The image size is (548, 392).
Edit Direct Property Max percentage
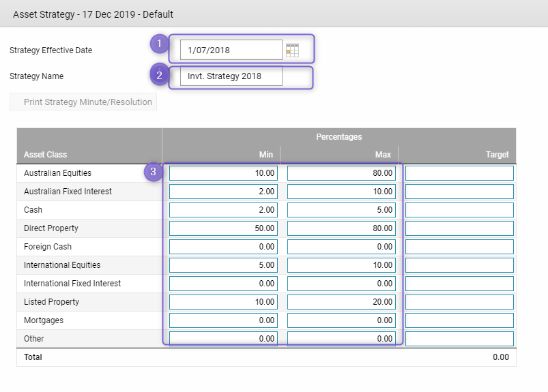pos(341,228)
